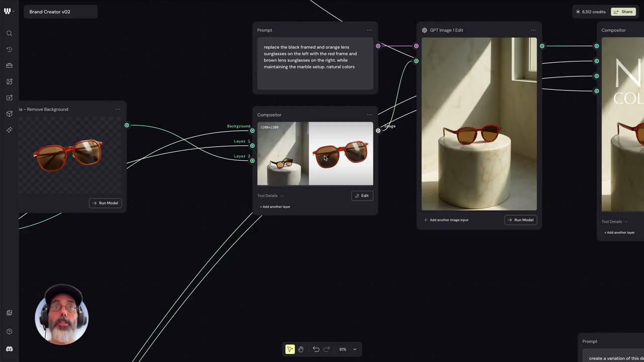
Task: Toggle the Compositor Background input port
Action: (x=252, y=131)
